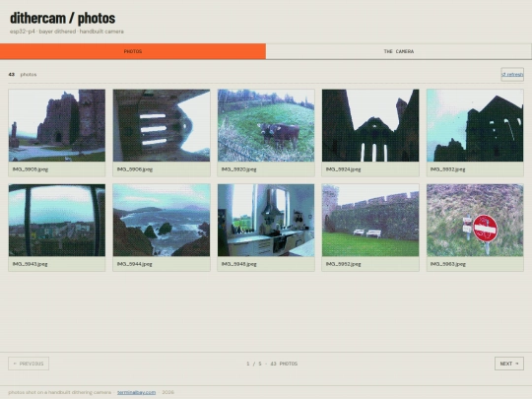Click the IMG_5943.jpeg filename label
The height and width of the screenshot is (399, 532).
tap(30, 264)
